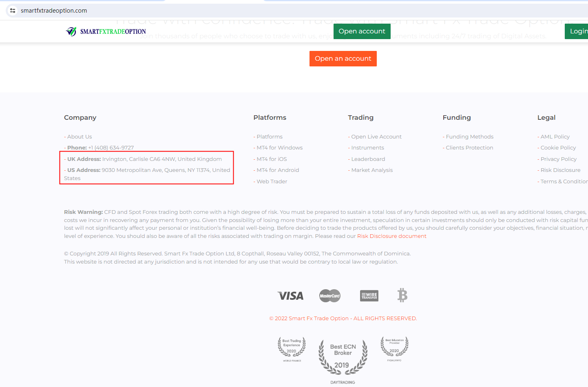Click the Copyright 2019 company address line
Image resolution: width=588 pixels, height=387 pixels.
[x=237, y=254]
